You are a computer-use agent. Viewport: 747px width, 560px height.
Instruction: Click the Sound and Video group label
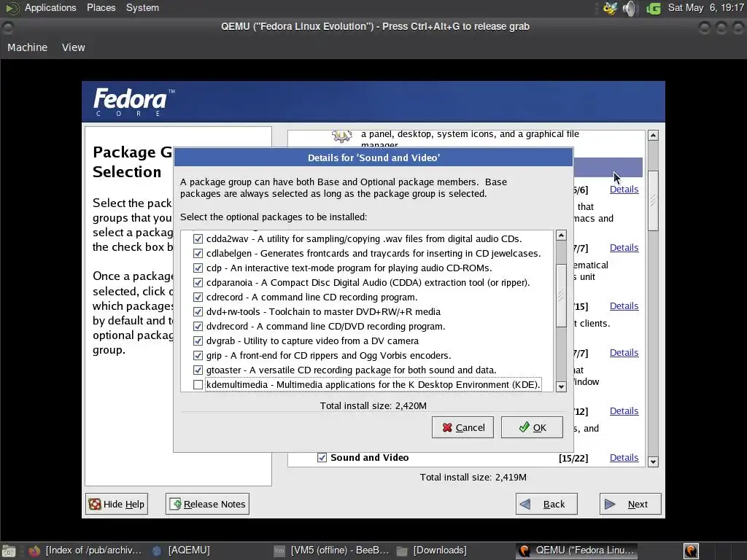[370, 458]
